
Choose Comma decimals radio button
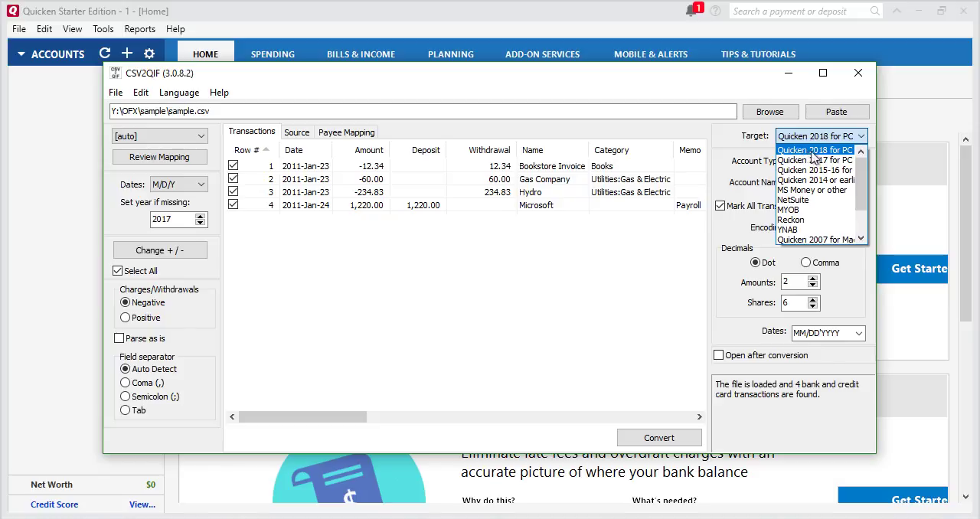pos(805,262)
